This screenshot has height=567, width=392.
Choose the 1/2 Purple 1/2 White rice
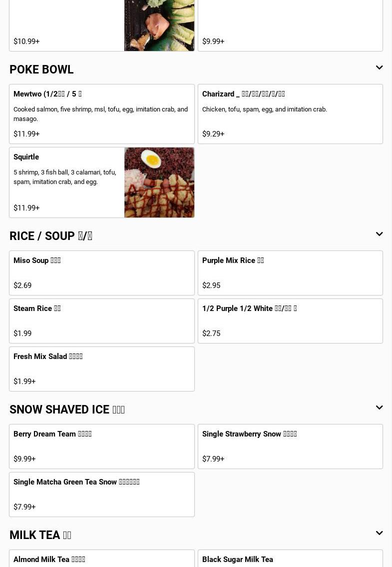(290, 321)
